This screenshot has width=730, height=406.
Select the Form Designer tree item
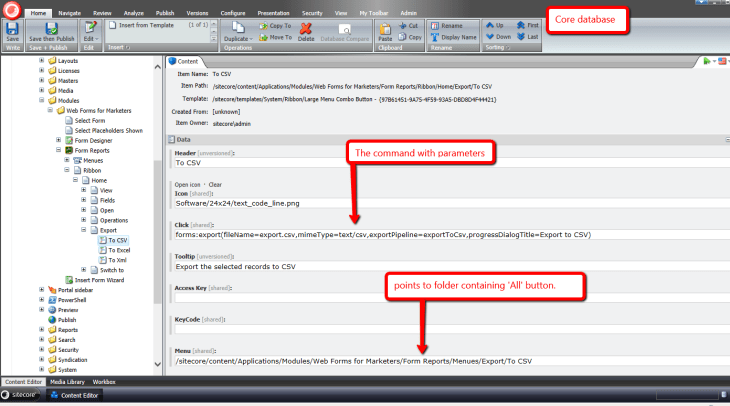click(x=93, y=141)
